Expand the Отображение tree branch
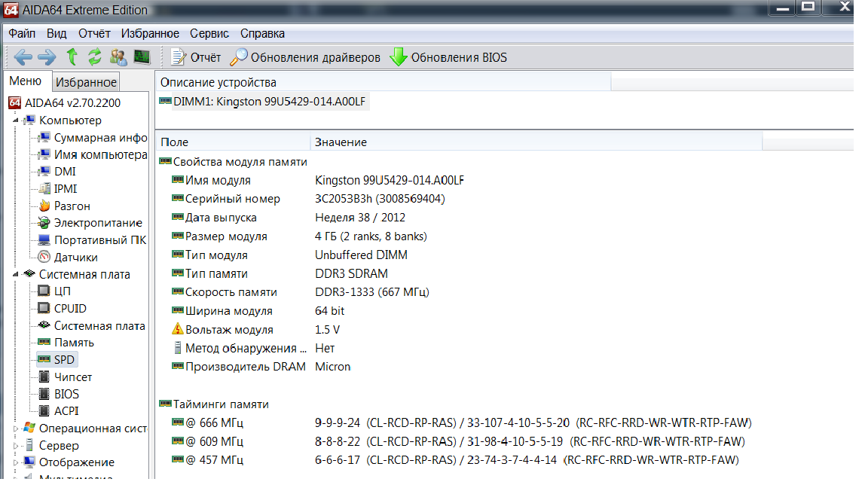 point(16,462)
